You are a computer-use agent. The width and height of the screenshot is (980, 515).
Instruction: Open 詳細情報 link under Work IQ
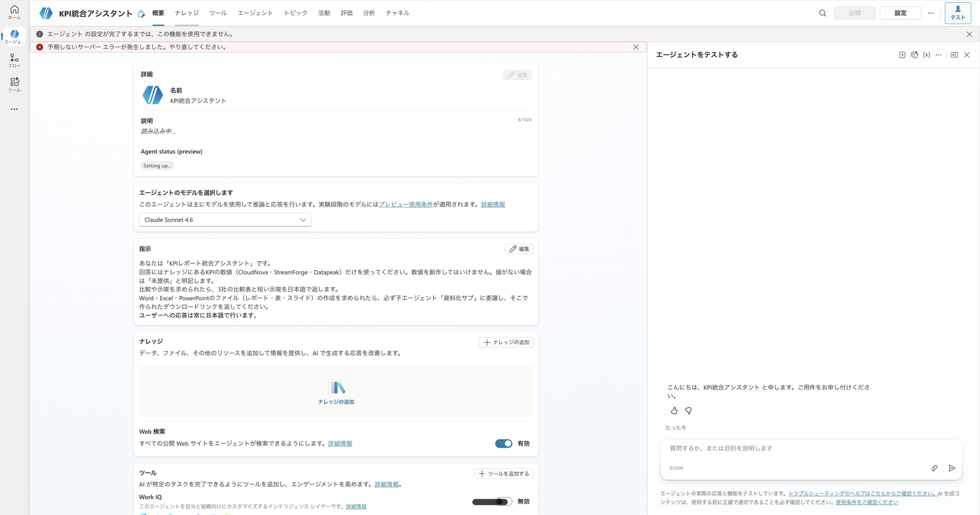[356, 506]
